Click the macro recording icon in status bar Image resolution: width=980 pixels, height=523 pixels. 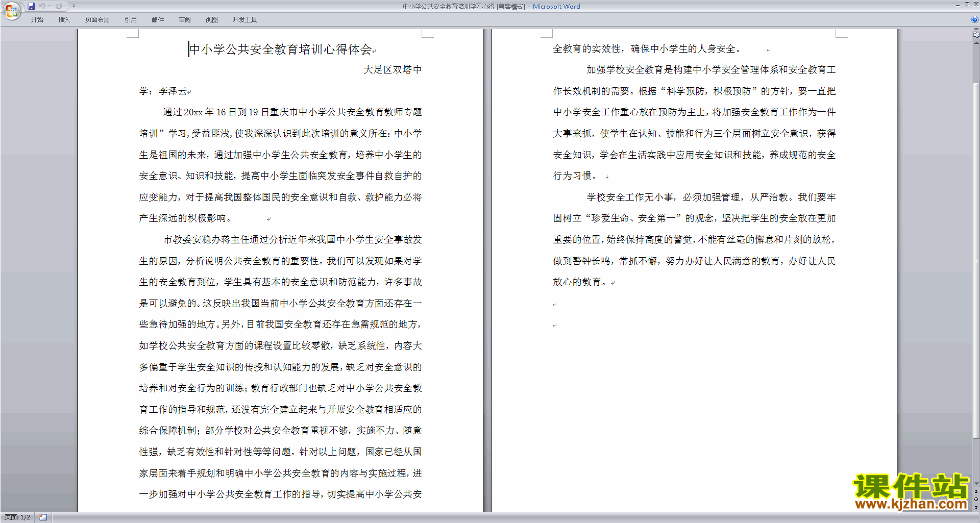click(43, 517)
